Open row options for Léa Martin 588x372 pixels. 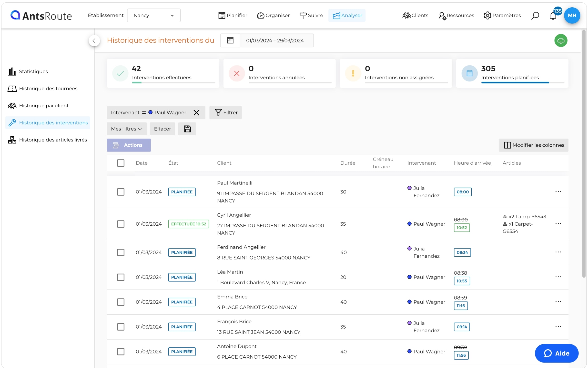tap(558, 277)
